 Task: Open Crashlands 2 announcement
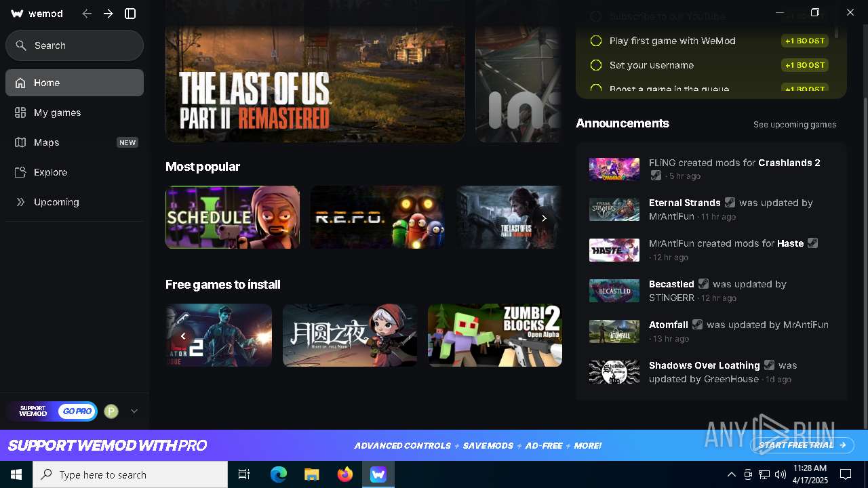tap(712, 169)
